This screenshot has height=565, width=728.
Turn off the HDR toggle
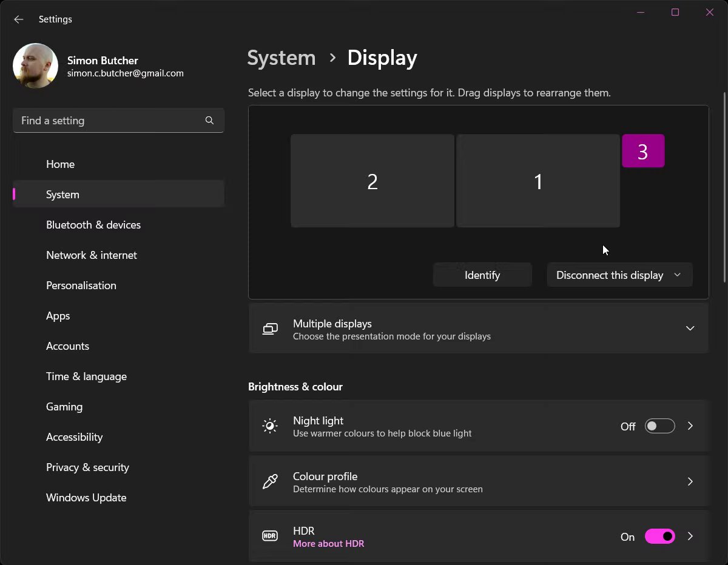[659, 537]
